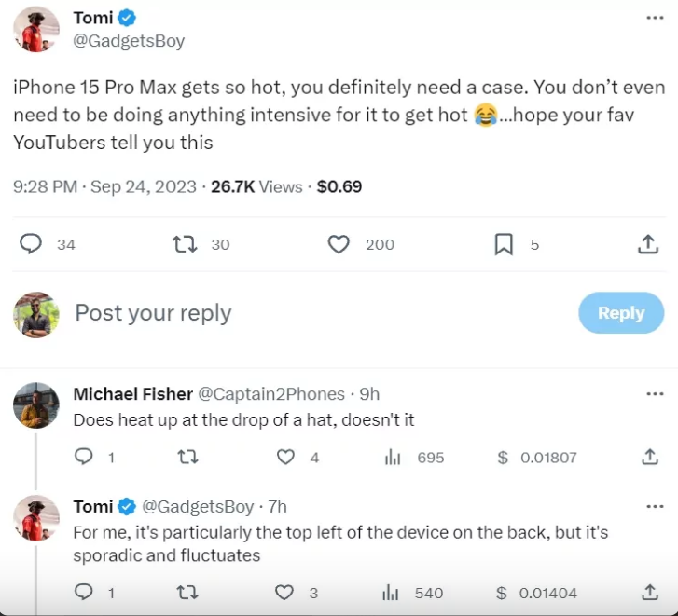Repost Michael Fisher's reply
Screen dimensions: 678x616
coord(186,458)
